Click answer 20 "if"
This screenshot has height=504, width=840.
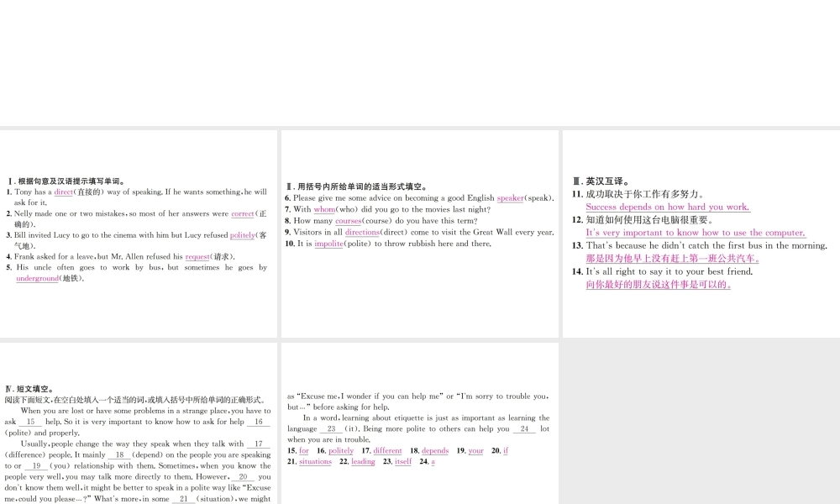[x=505, y=451]
